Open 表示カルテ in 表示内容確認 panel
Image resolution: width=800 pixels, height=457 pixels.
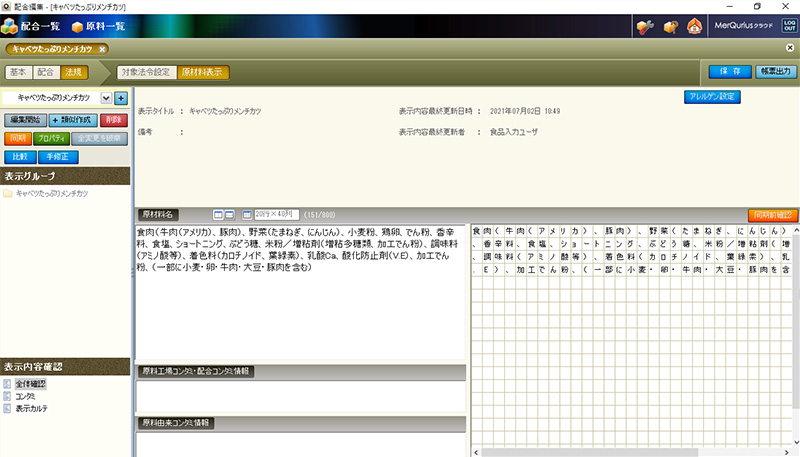[x=32, y=408]
